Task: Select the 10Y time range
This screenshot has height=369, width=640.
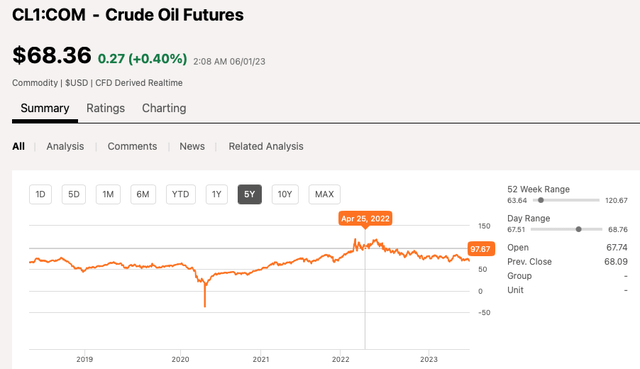Action: coord(285,194)
